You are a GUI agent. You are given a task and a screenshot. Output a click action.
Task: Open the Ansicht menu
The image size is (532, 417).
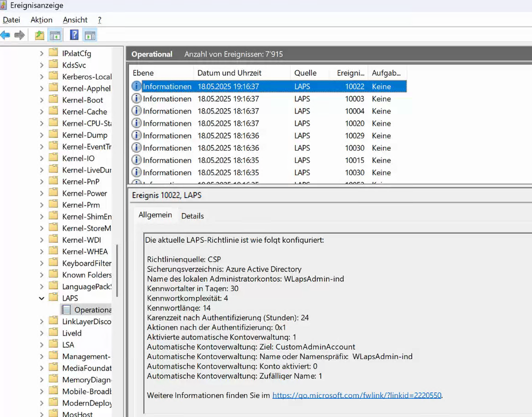(75, 20)
